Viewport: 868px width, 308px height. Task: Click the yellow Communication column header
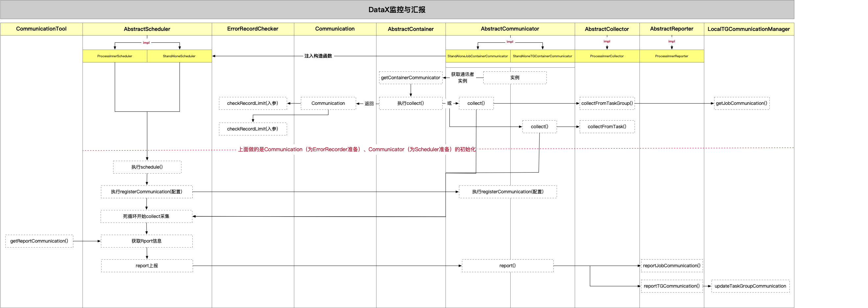(335, 29)
